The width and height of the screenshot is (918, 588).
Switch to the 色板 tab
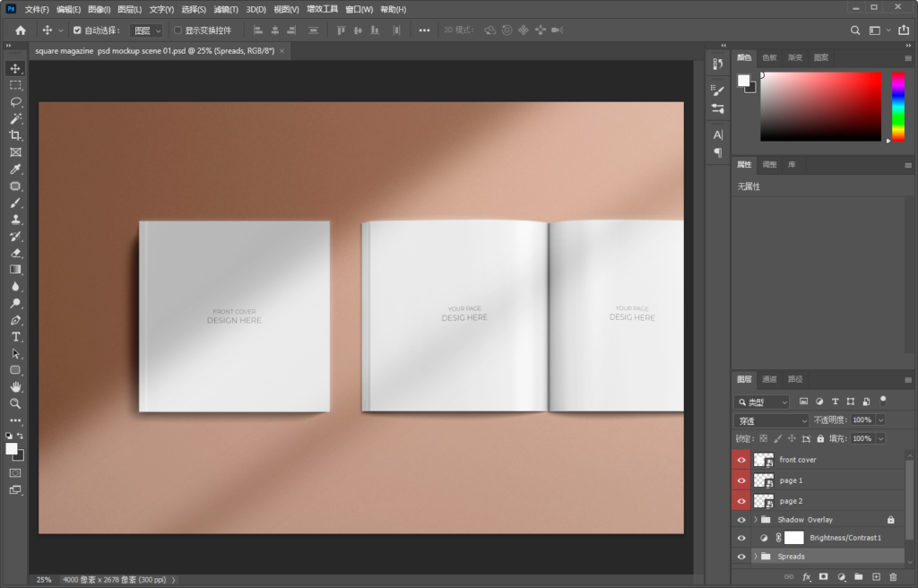[x=769, y=57]
